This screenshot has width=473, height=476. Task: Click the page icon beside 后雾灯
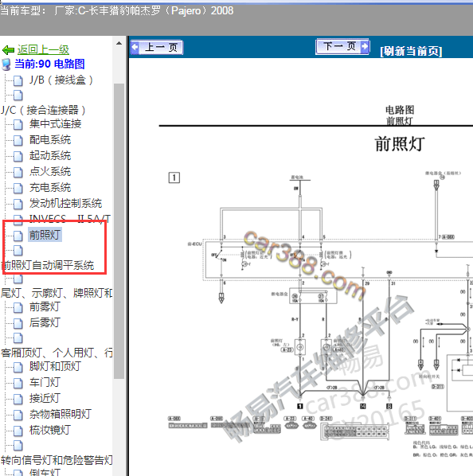click(18, 323)
